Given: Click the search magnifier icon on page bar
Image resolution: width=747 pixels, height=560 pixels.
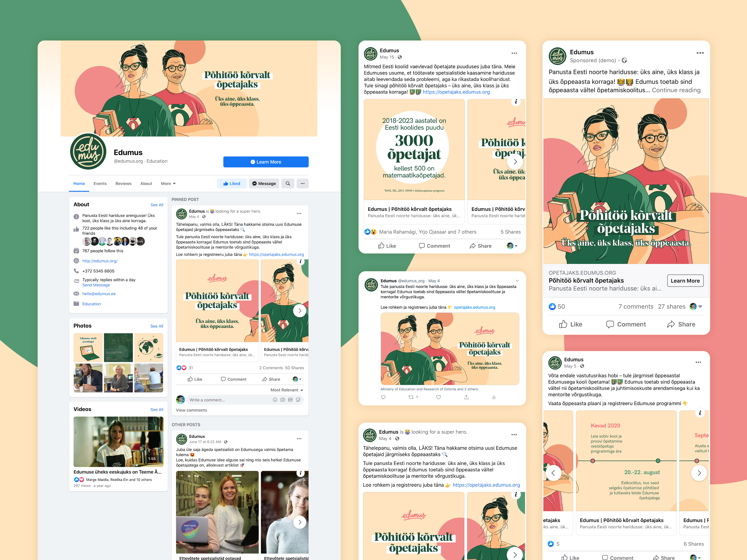Looking at the screenshot, I should pos(288,184).
